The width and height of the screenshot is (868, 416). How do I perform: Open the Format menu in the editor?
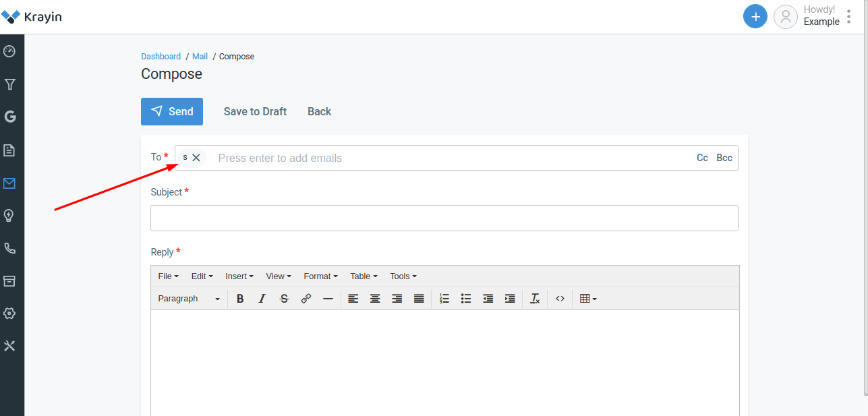tap(320, 276)
